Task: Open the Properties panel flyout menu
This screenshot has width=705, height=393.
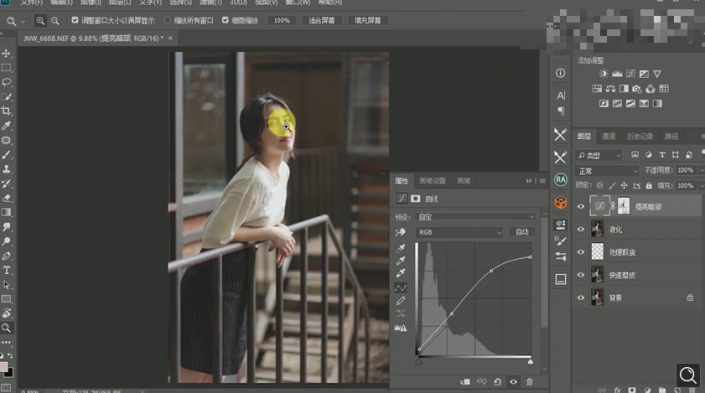Action: pos(543,181)
